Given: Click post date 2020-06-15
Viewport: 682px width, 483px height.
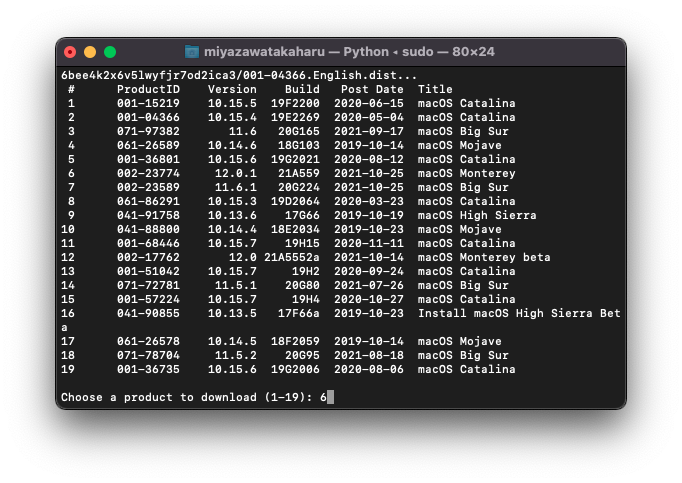Looking at the screenshot, I should (x=369, y=104).
